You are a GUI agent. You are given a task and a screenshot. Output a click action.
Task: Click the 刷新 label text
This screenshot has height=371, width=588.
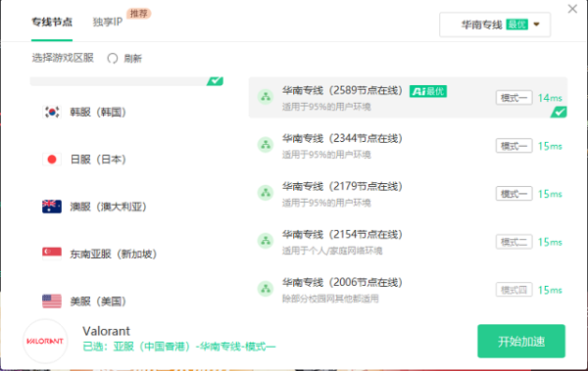click(132, 59)
